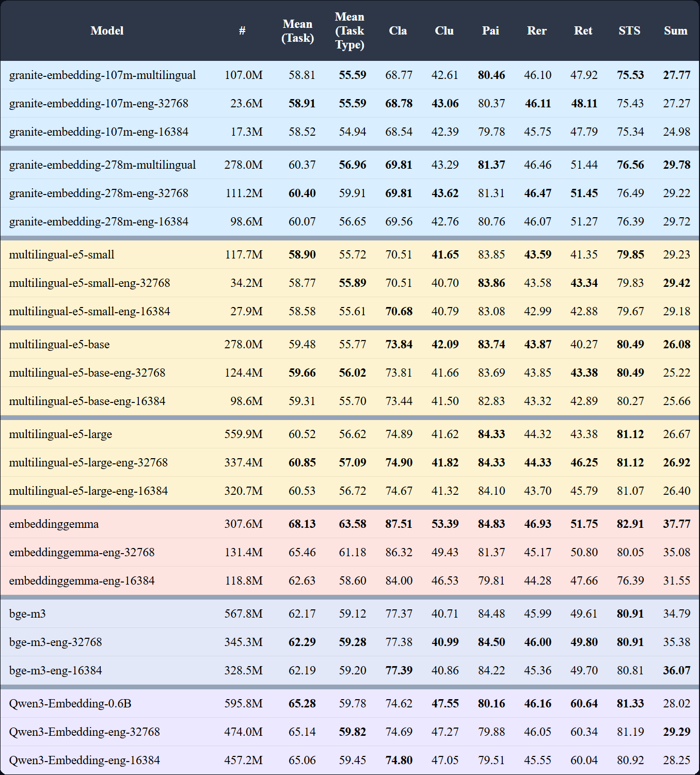This screenshot has width=700, height=775.
Task: Click 111.2M parameter count cell
Action: click(x=244, y=193)
